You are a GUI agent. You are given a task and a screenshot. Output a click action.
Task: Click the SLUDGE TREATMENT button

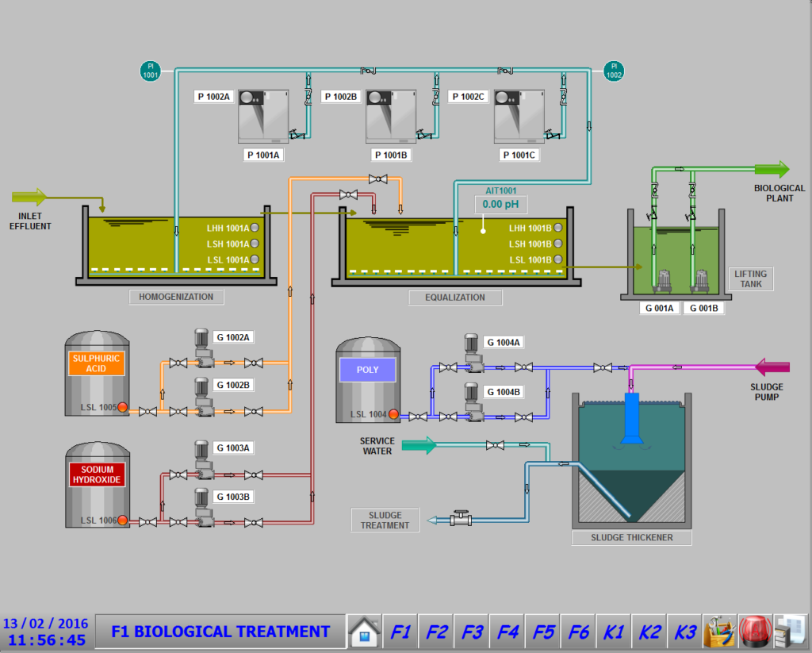385,520
